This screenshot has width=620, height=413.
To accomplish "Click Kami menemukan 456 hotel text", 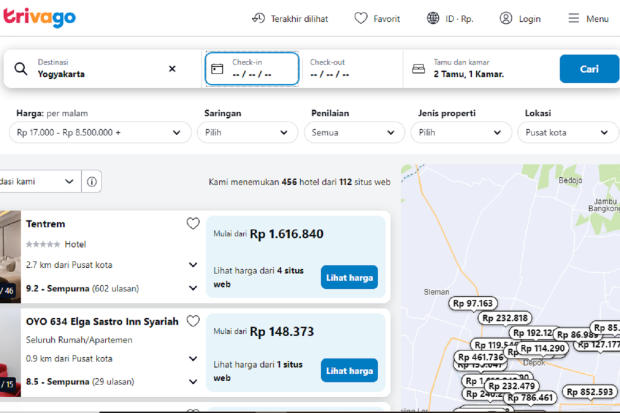I will coord(299,182).
